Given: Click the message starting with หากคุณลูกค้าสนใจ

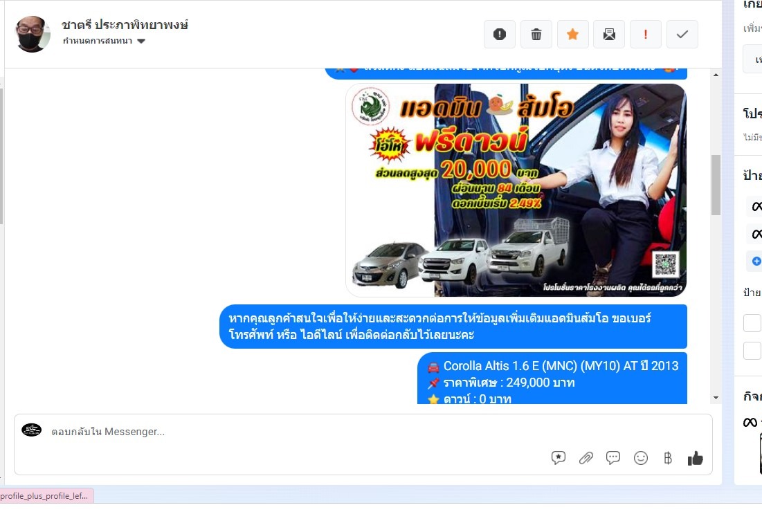Looking at the screenshot, I should (x=453, y=327).
